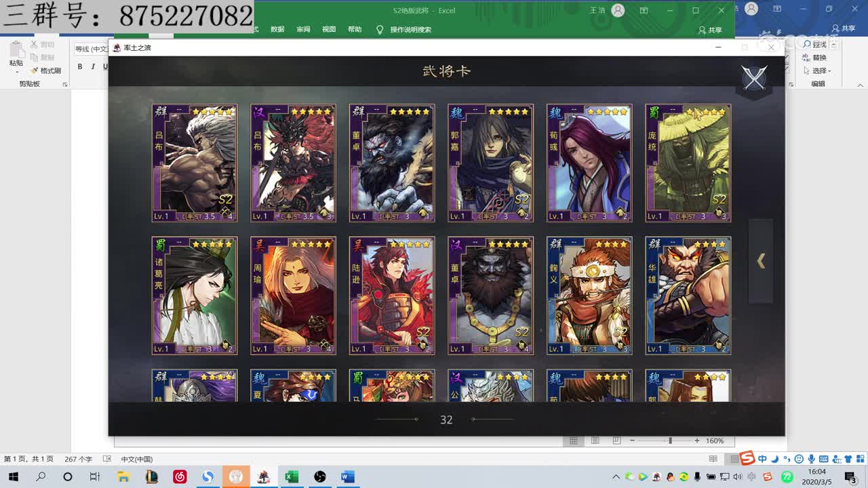Adjust the Excel zoom slider handle

tap(670, 441)
